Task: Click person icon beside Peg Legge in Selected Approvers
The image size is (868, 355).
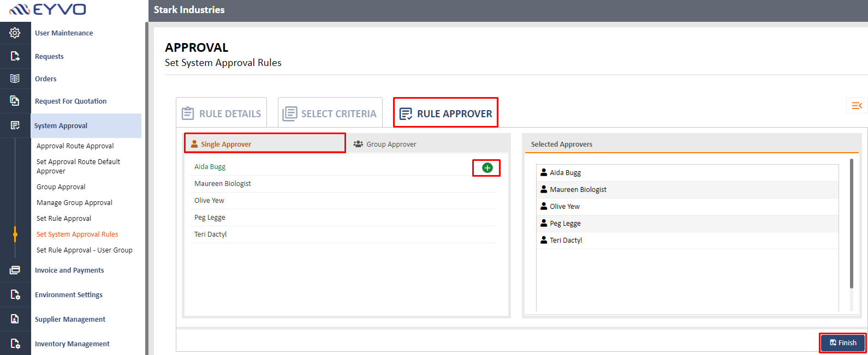Action: click(x=544, y=223)
